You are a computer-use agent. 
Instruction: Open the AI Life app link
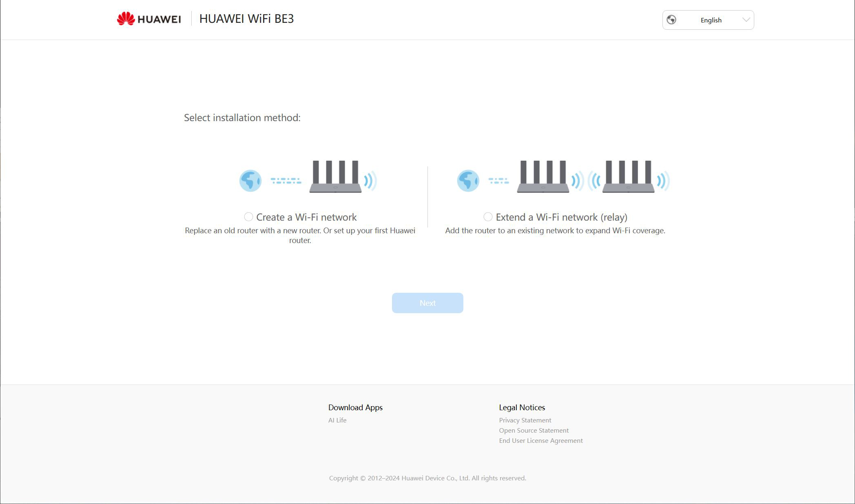click(x=337, y=420)
